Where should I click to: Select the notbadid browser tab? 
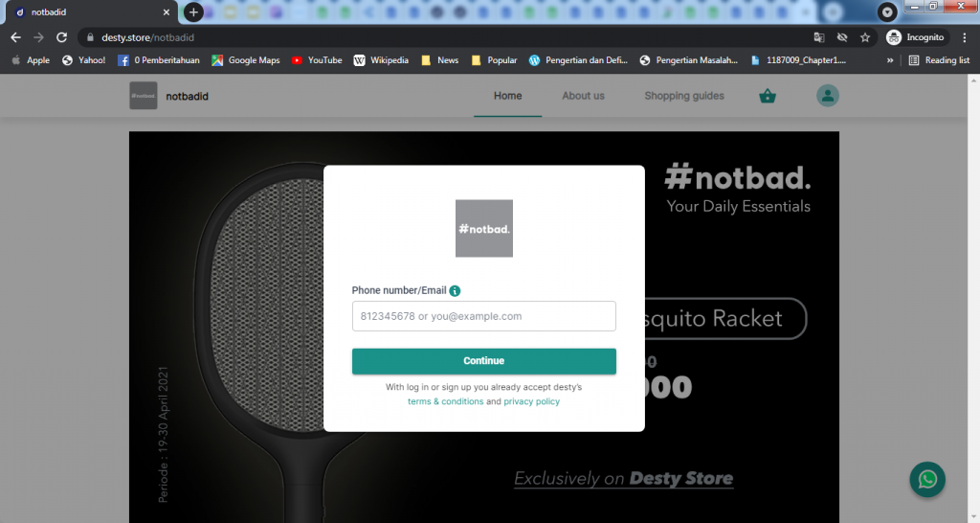(93, 11)
